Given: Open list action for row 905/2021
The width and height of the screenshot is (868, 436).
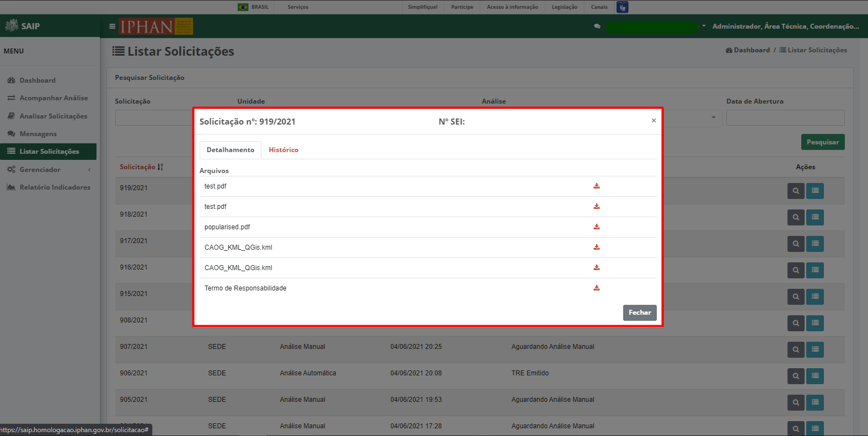Looking at the screenshot, I should click(815, 403).
